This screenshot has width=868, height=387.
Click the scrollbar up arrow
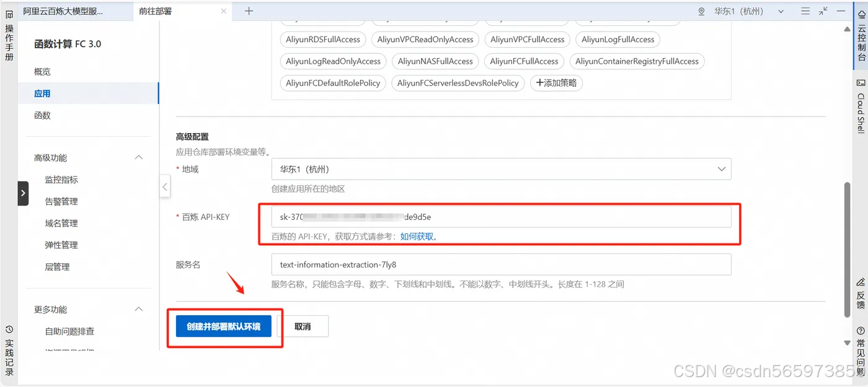pyautogui.click(x=848, y=29)
